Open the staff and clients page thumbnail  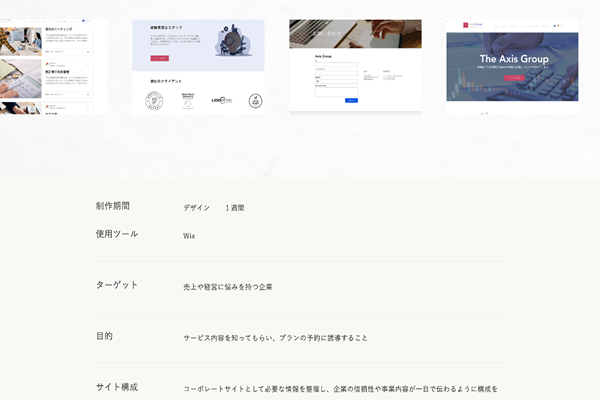click(x=198, y=66)
